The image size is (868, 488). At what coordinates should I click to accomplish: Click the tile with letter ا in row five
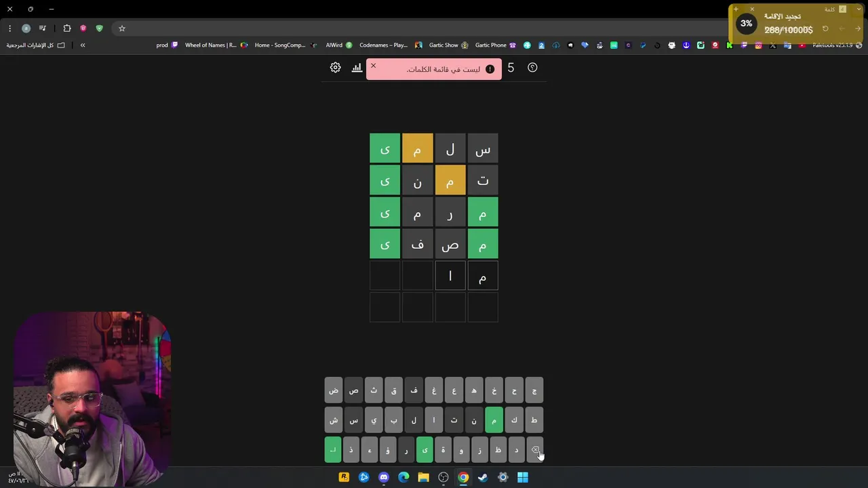pyautogui.click(x=450, y=276)
